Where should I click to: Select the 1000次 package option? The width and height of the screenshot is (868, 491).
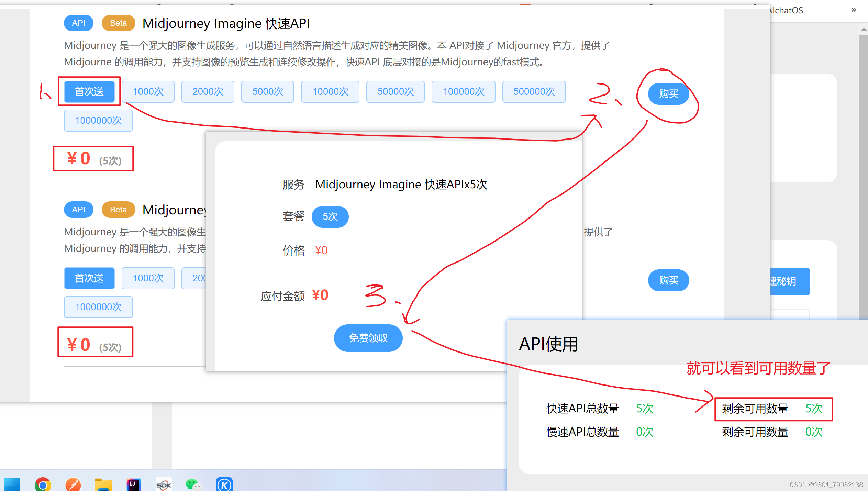tap(148, 91)
